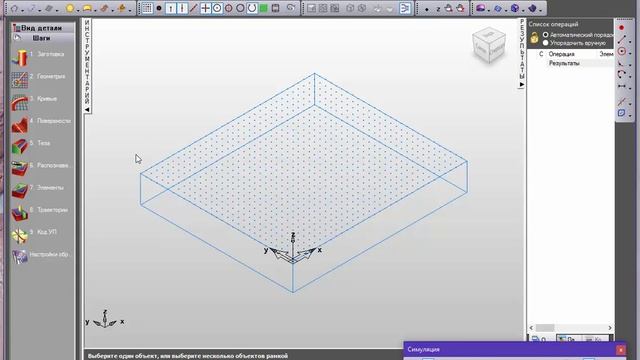The image size is (640, 360).
Task: Open step 6 Распознавание
Action: [x=41, y=169]
